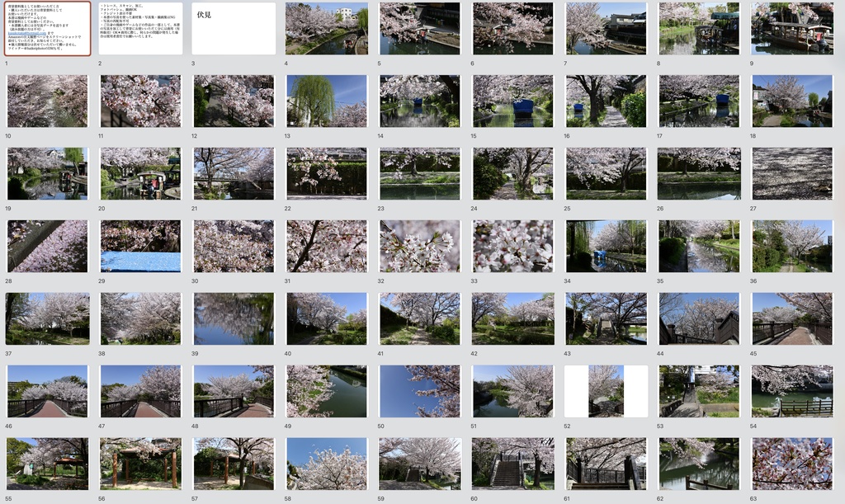845x504 pixels.
Task: Select page 27 showing fallen petals on ground
Action: coord(793,172)
